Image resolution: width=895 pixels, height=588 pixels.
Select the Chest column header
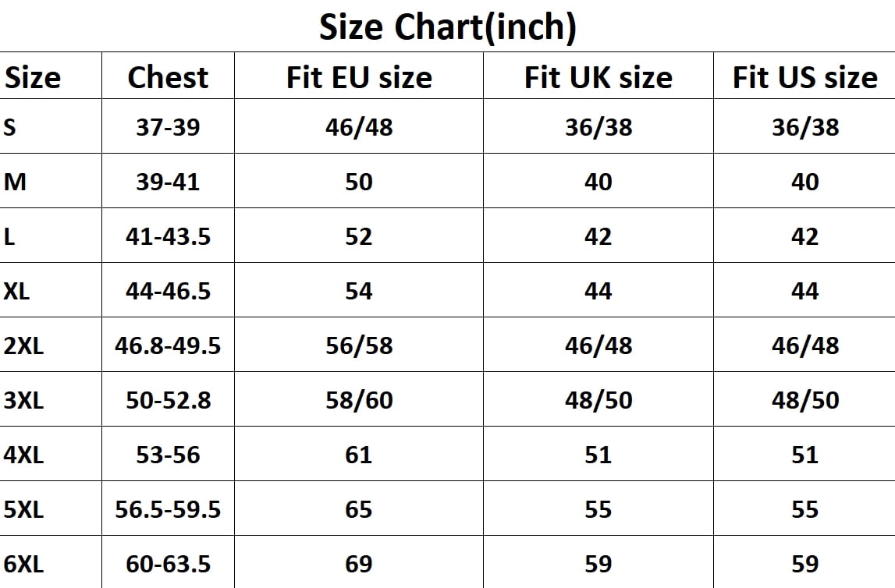[x=168, y=77]
